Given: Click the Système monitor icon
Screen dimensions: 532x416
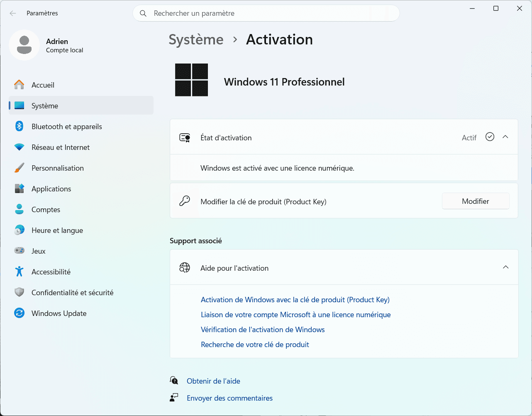Looking at the screenshot, I should pyautogui.click(x=19, y=105).
